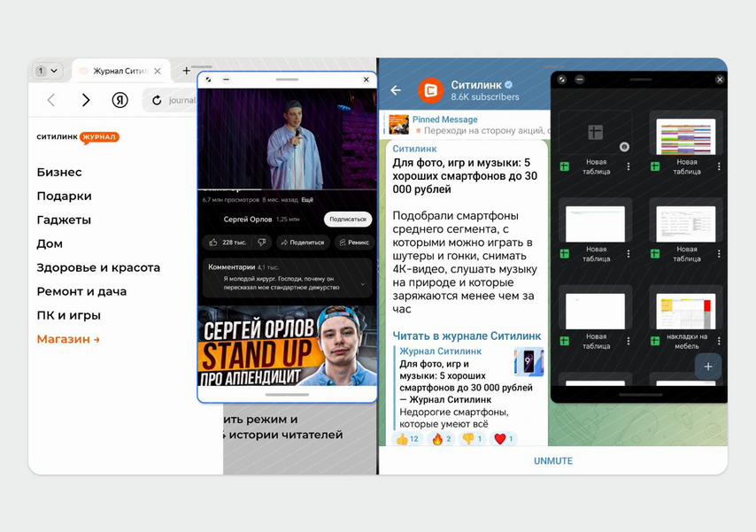
Task: Go back in Yandex Browser
Action: tap(51, 100)
